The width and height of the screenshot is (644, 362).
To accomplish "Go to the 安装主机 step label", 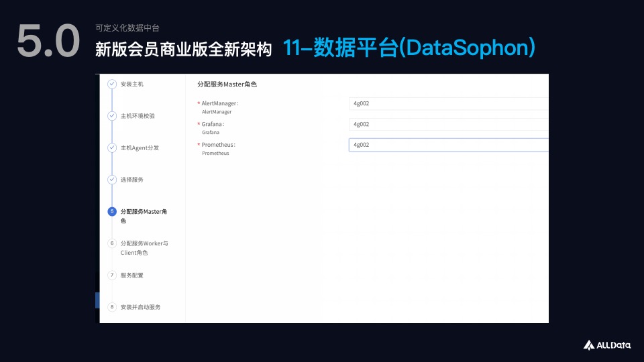I will click(x=132, y=84).
